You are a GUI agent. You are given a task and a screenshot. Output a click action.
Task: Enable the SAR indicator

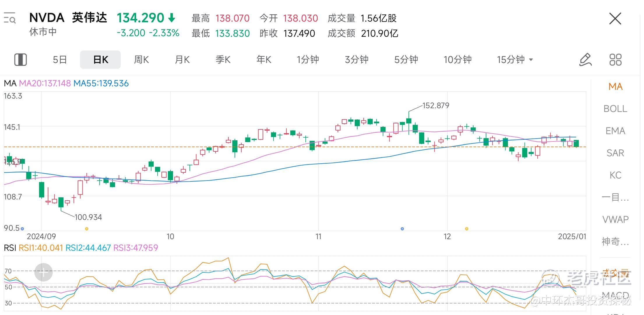click(x=615, y=153)
